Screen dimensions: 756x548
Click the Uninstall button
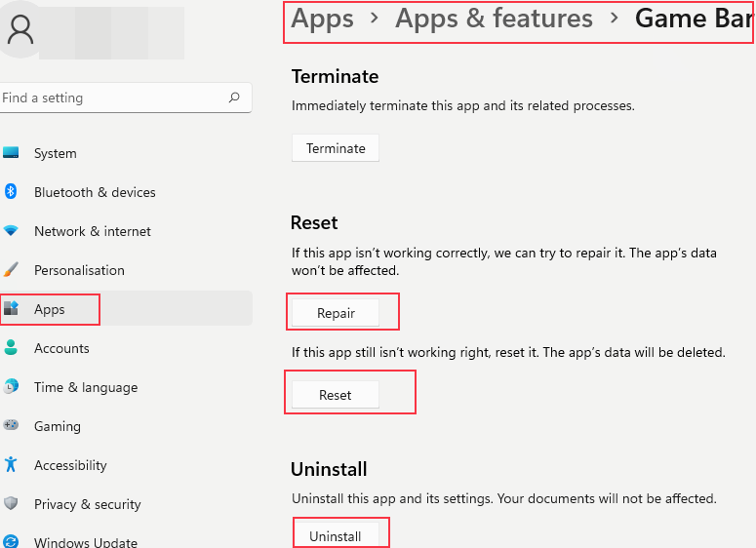pos(335,536)
